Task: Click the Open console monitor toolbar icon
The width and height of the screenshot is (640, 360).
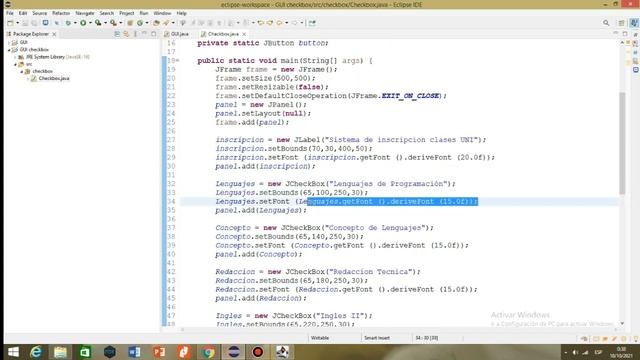Action: [45, 23]
